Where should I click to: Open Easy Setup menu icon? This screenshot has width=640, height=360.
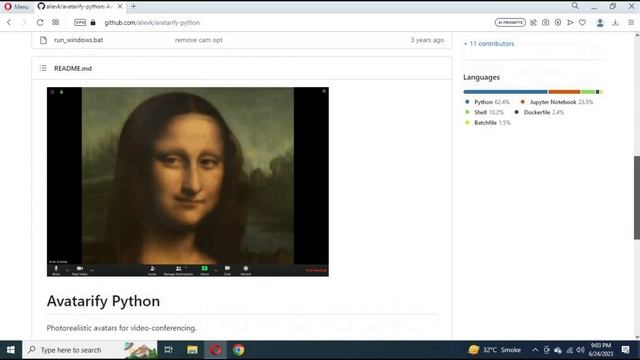pyautogui.click(x=631, y=22)
